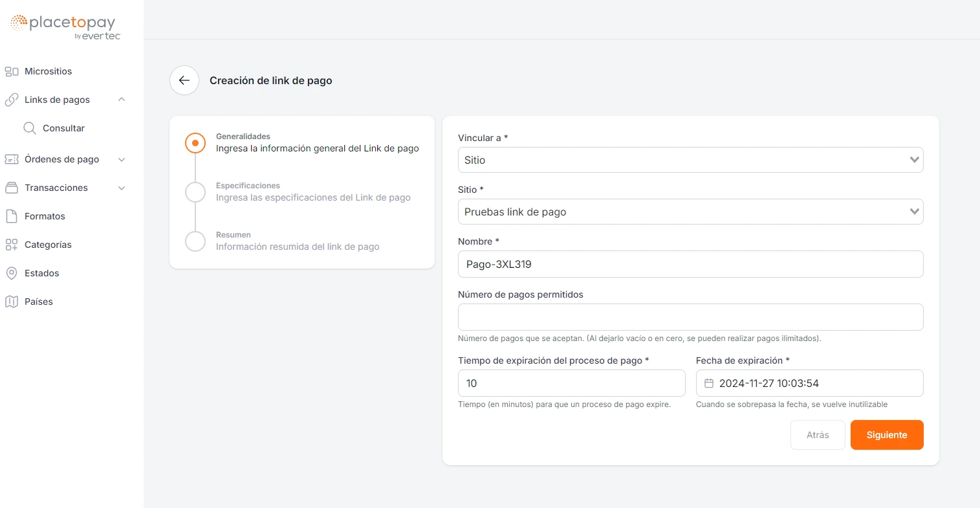Expand the Órdenes de pago chevron
Image resolution: width=980 pixels, height=508 pixels.
click(122, 159)
